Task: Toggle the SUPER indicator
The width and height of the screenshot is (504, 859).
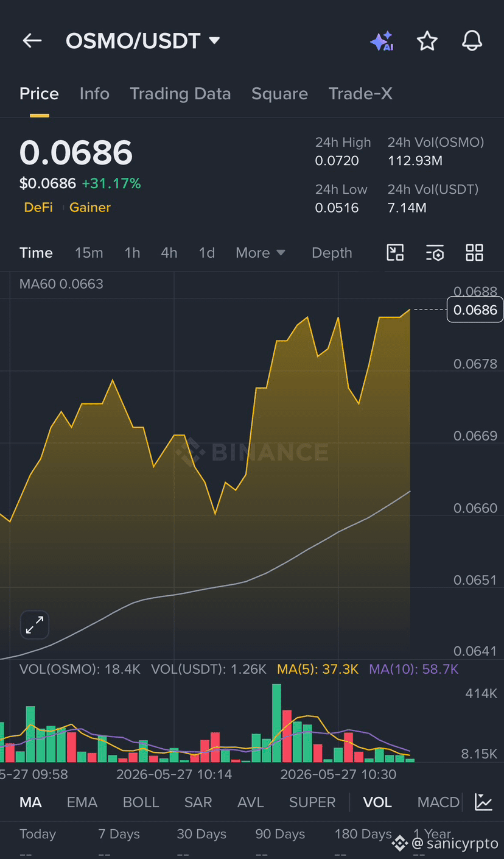Action: click(x=312, y=802)
